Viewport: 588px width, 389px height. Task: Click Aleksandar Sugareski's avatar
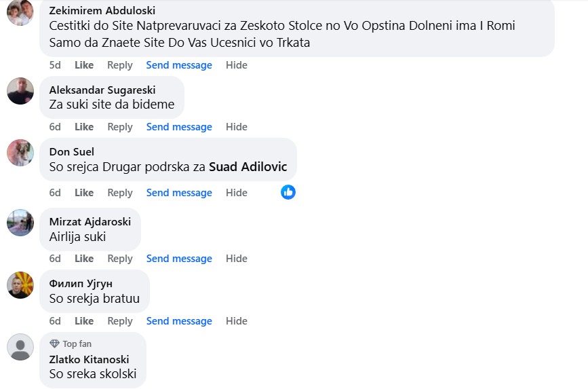(x=20, y=91)
